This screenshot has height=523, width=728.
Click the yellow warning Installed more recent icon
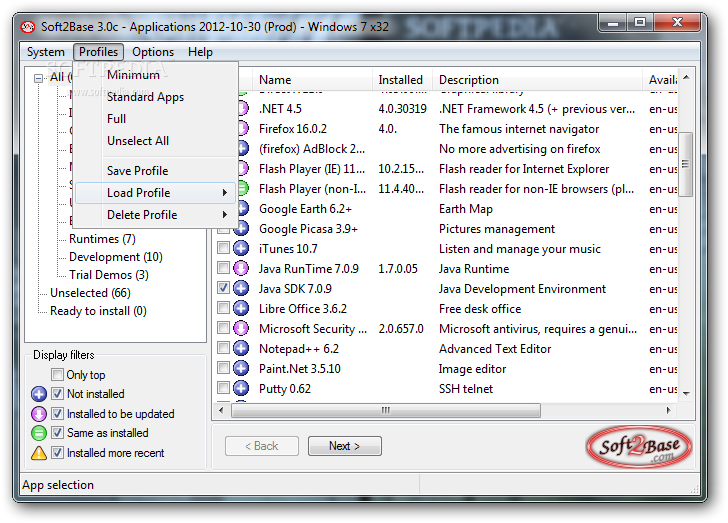pos(39,452)
